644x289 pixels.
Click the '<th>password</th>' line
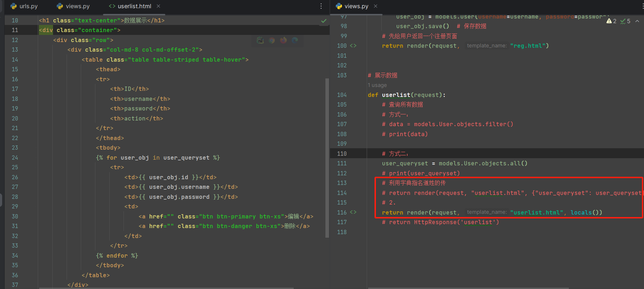click(140, 108)
